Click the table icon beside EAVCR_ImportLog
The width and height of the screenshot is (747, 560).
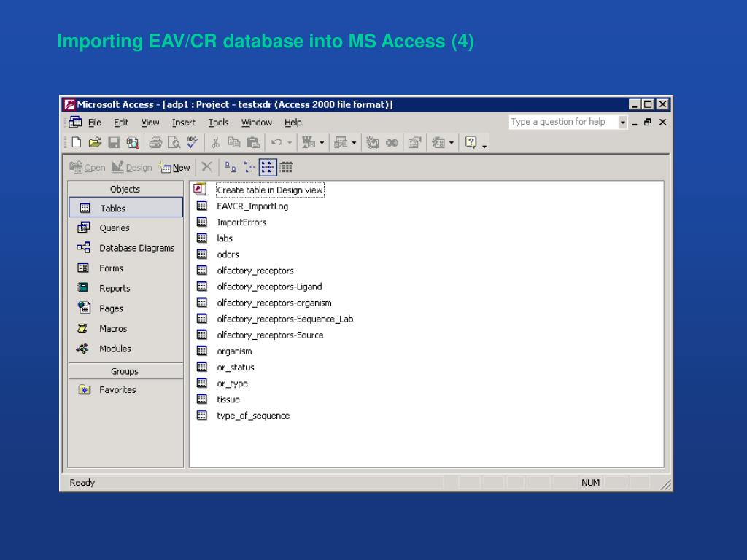202,206
